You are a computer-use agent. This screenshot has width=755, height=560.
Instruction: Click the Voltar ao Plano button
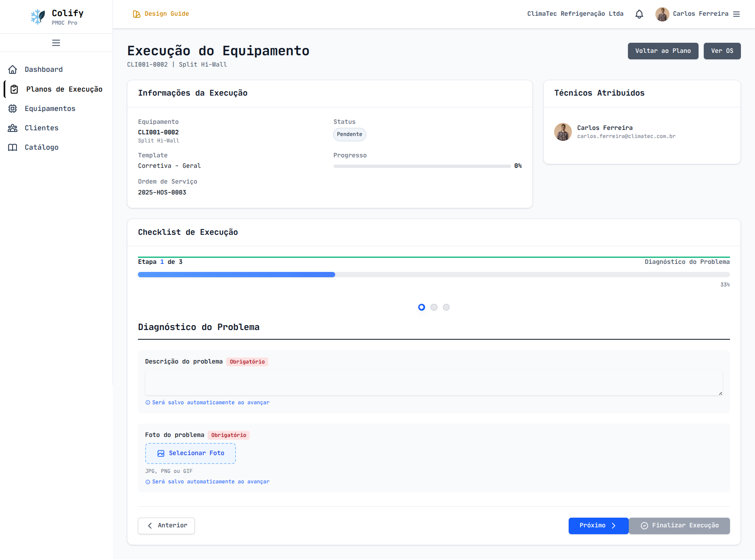(x=663, y=51)
